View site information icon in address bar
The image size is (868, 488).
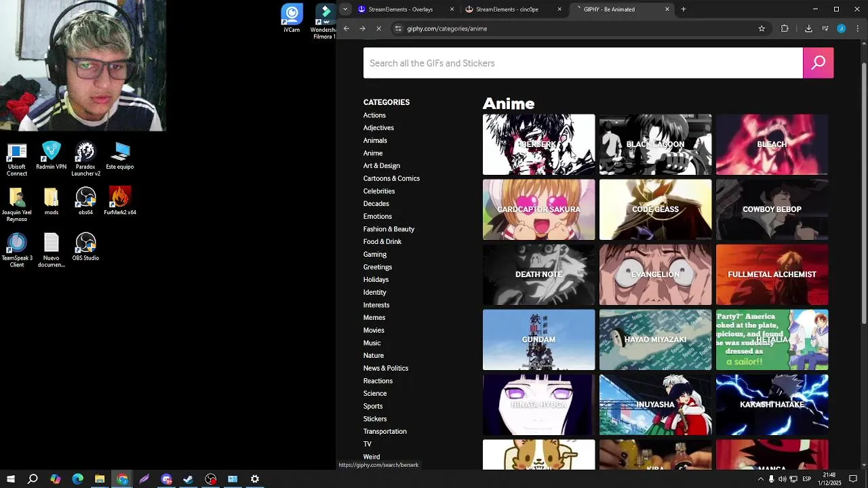pyautogui.click(x=399, y=28)
